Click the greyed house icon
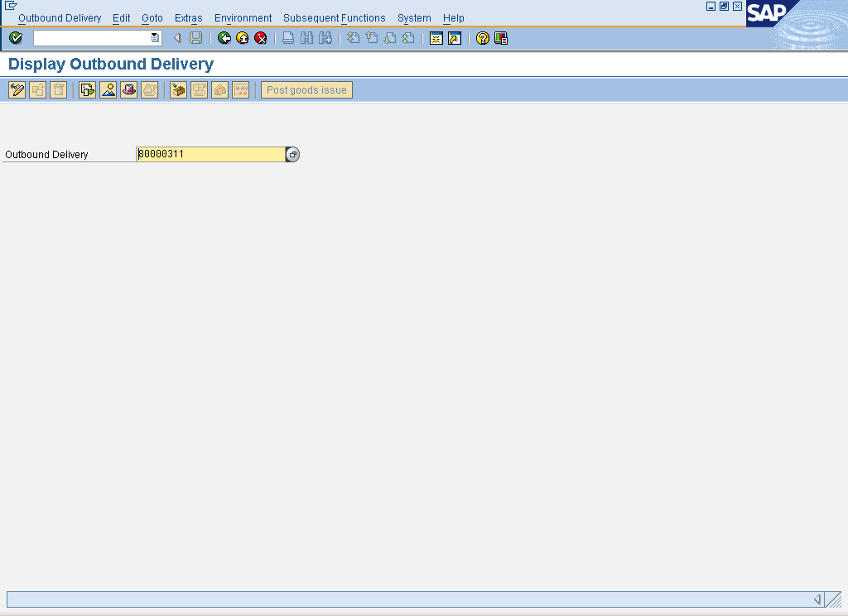 point(219,89)
